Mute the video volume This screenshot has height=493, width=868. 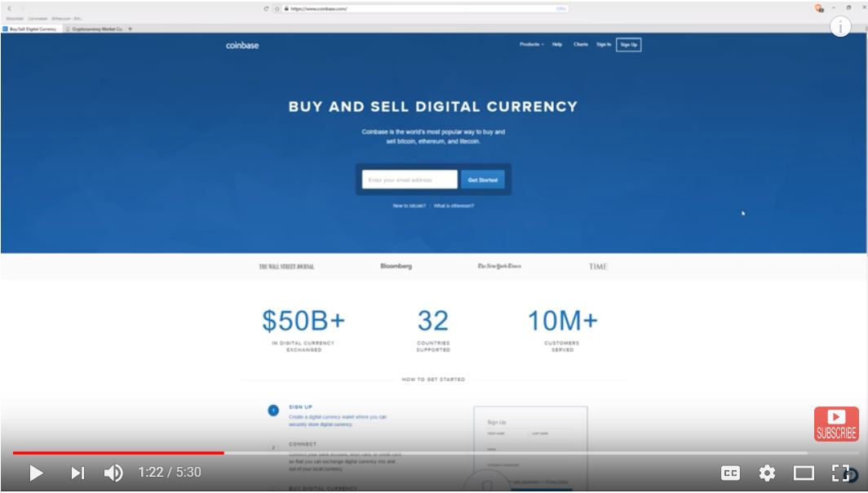[x=113, y=473]
